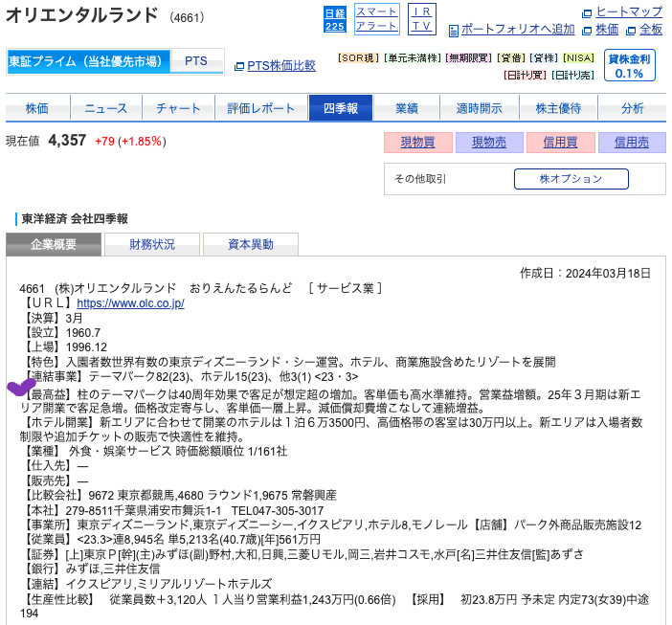Open 業績 tab
Viewport: 672px width, 625px height.
coord(407,108)
